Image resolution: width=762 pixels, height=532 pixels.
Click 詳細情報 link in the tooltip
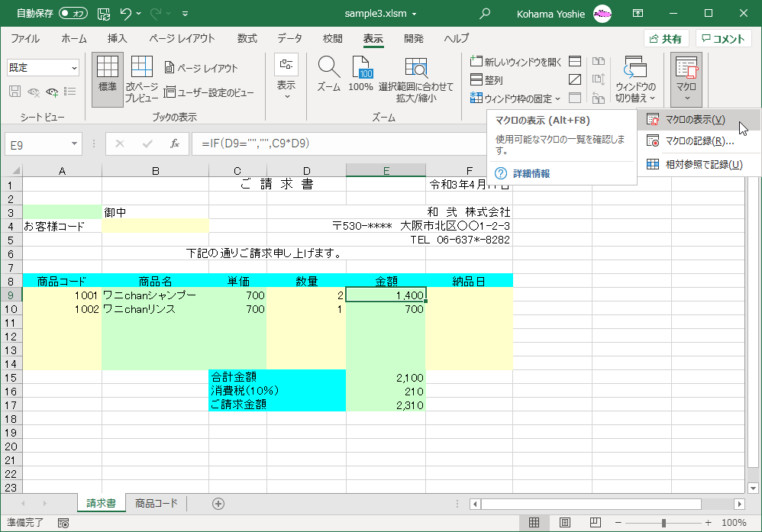(x=531, y=173)
